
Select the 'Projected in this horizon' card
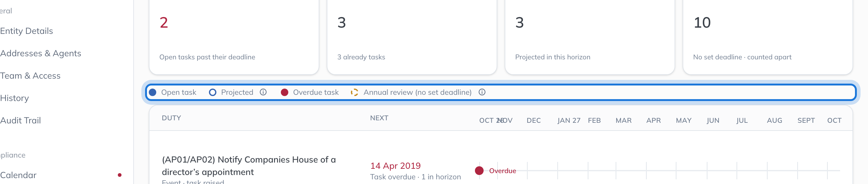590,36
